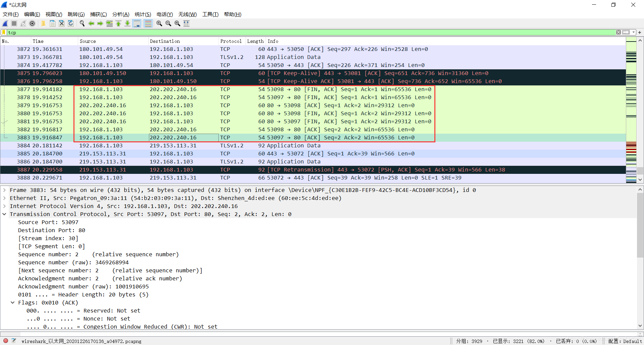Start capturing packets with the shark fin icon

[x=5, y=23]
